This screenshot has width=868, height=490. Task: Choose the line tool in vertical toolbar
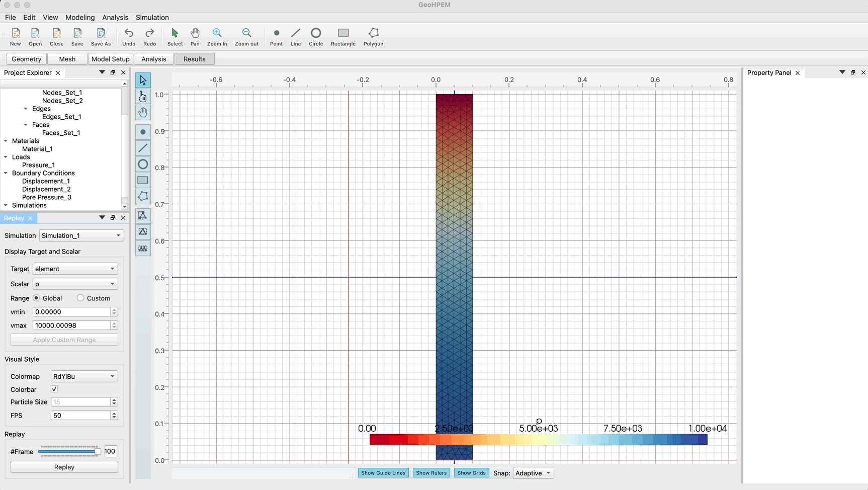[143, 148]
